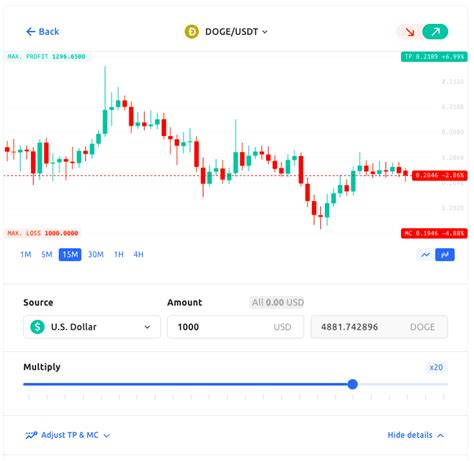
Task: Select the red down-arrow short position
Action: tap(409, 32)
